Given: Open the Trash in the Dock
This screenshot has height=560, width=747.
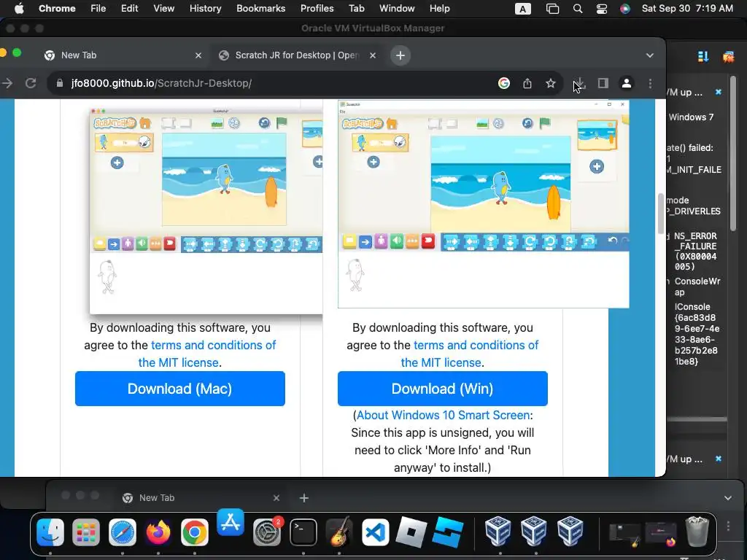Looking at the screenshot, I should [x=697, y=532].
